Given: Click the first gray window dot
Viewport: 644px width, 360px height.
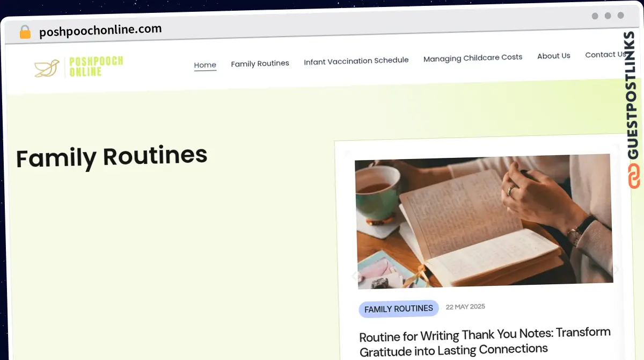Looking at the screenshot, I should [x=595, y=16].
